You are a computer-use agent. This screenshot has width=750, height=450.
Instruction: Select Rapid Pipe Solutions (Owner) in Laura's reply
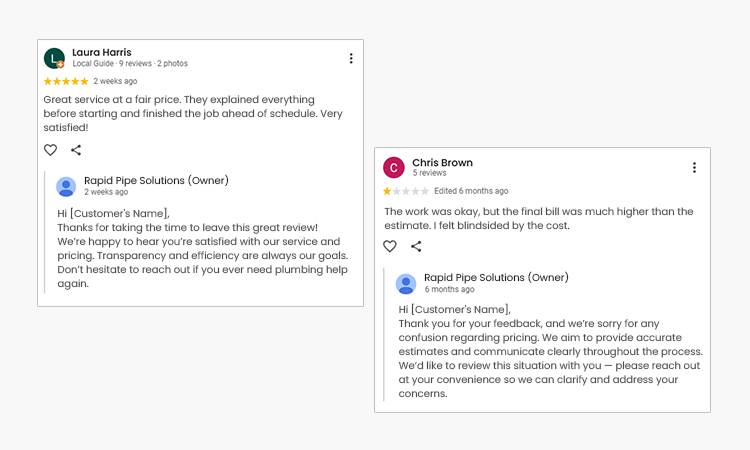coord(156,180)
